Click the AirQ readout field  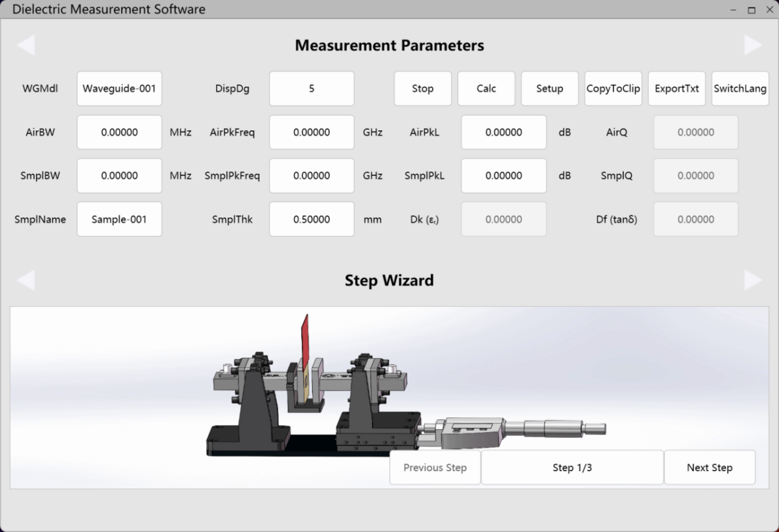(695, 132)
